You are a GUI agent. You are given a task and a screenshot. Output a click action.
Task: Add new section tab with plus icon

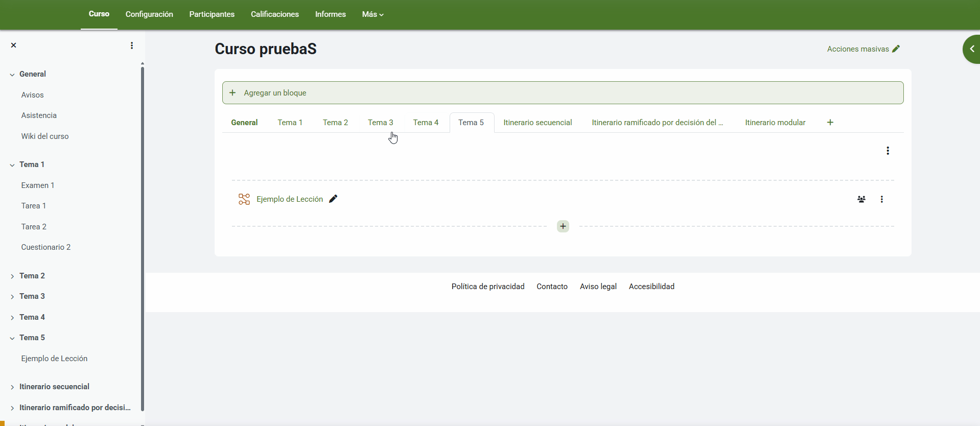(x=830, y=123)
